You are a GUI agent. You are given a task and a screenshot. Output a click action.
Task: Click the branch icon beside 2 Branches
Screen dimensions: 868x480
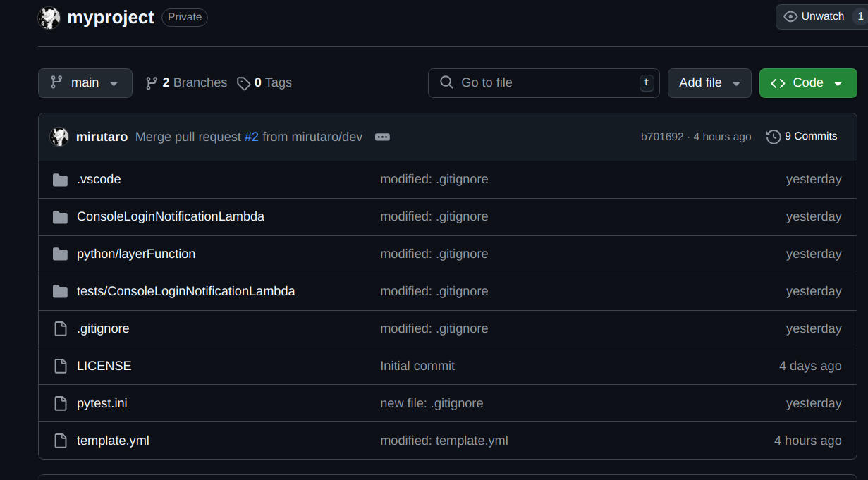(x=152, y=82)
